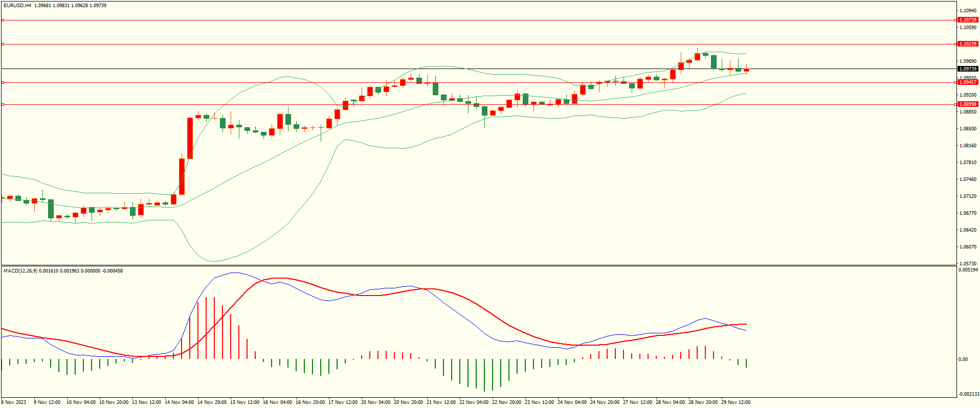This screenshot has width=980, height=408.
Task: Select the red 1.10739 price level tag
Action: click(968, 20)
